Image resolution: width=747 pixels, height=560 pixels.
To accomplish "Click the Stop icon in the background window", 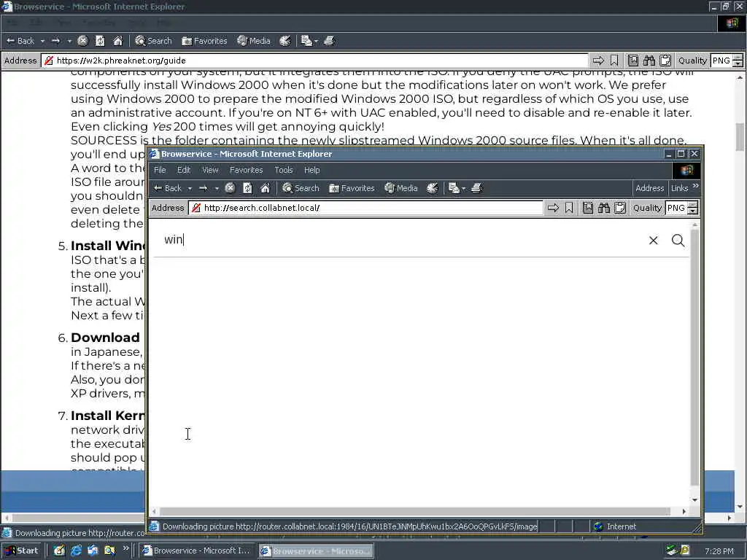I will click(82, 41).
